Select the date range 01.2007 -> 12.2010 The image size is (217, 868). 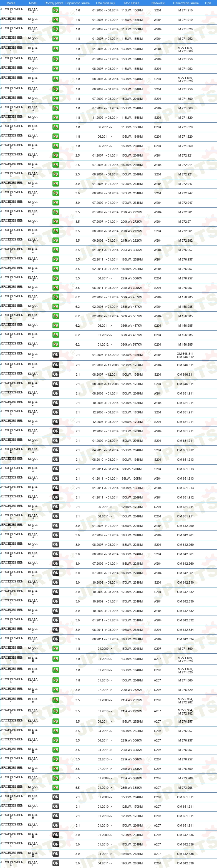point(105,355)
